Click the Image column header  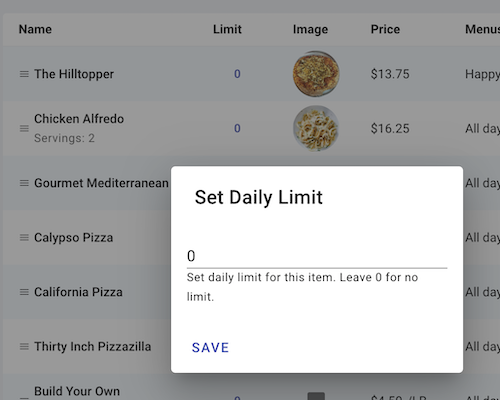pyautogui.click(x=310, y=29)
